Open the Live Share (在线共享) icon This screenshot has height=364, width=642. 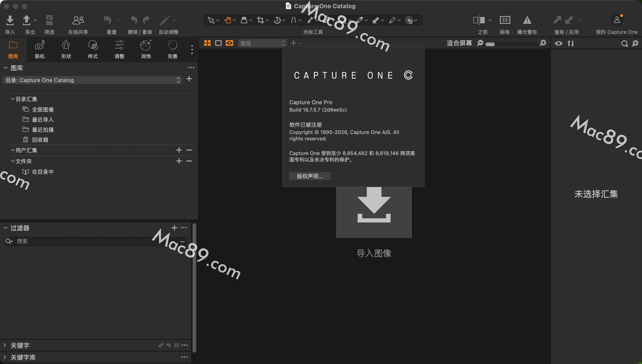(78, 21)
